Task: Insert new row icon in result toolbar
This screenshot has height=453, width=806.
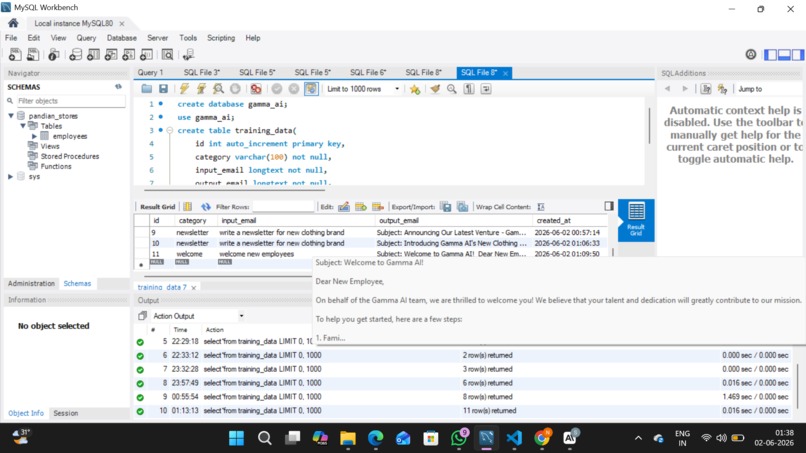Action: 361,207
